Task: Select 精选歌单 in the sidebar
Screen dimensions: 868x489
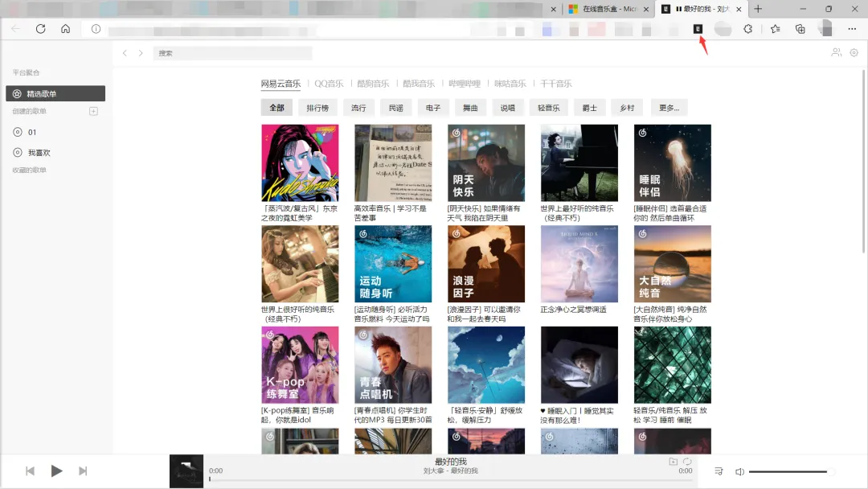Action: (55, 93)
